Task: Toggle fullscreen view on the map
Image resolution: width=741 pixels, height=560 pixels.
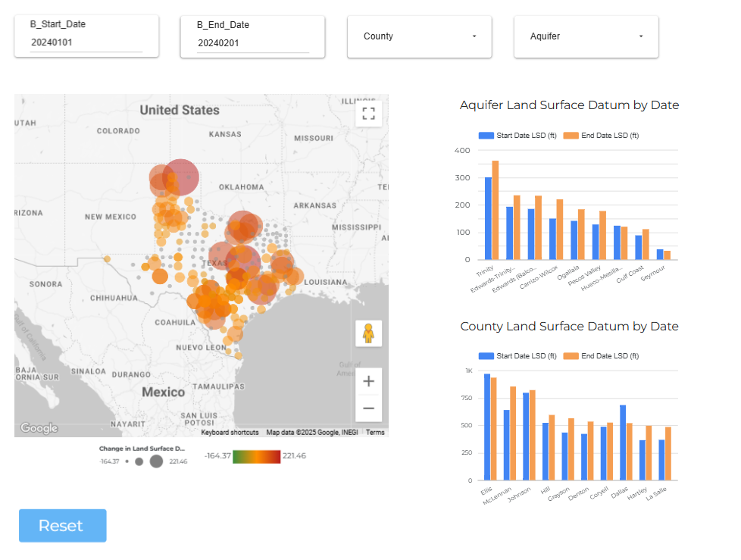Action: [369, 114]
